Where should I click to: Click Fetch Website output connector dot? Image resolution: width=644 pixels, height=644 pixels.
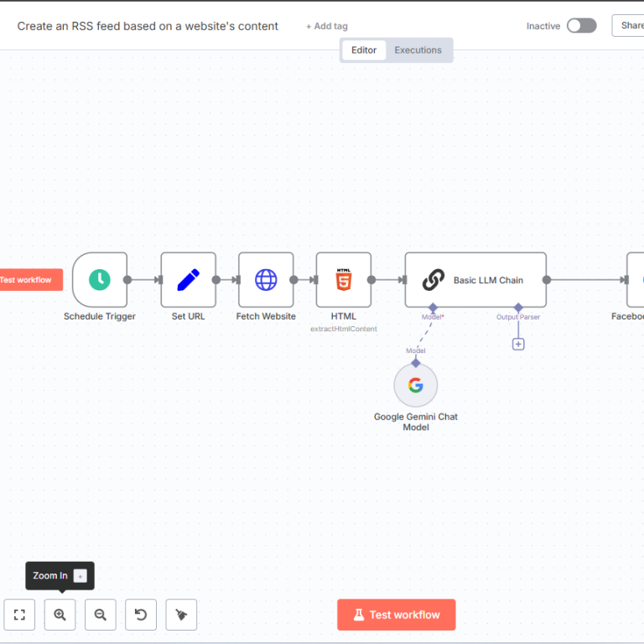pos(293,280)
